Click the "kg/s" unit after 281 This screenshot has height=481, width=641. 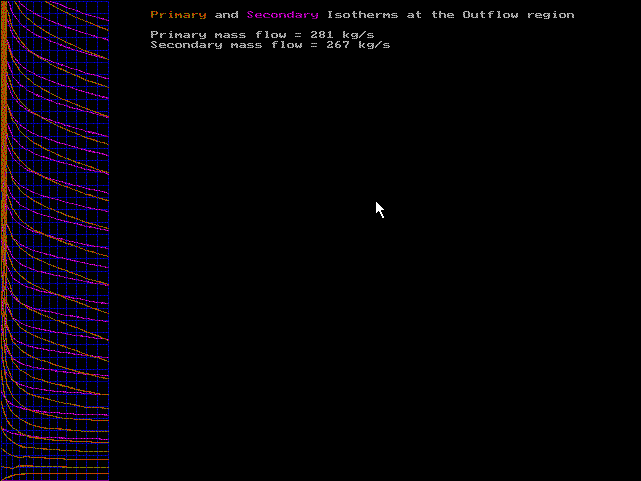(x=358, y=35)
